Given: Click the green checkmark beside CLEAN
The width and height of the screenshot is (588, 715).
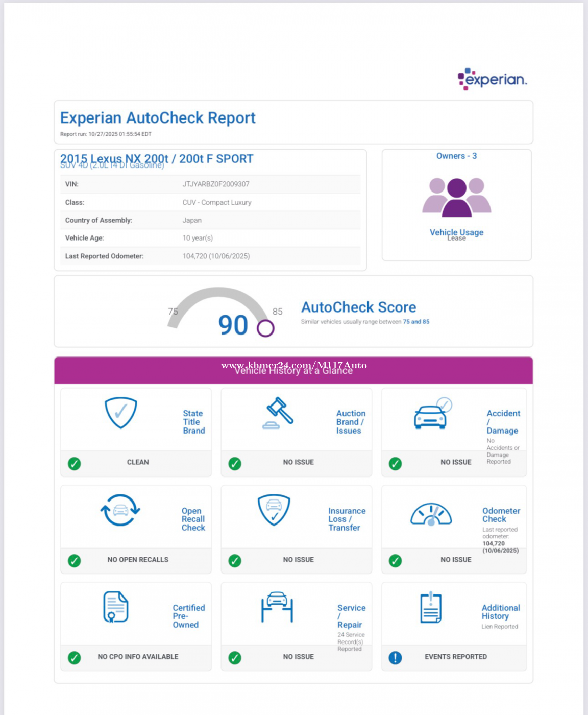Looking at the screenshot, I should (75, 464).
